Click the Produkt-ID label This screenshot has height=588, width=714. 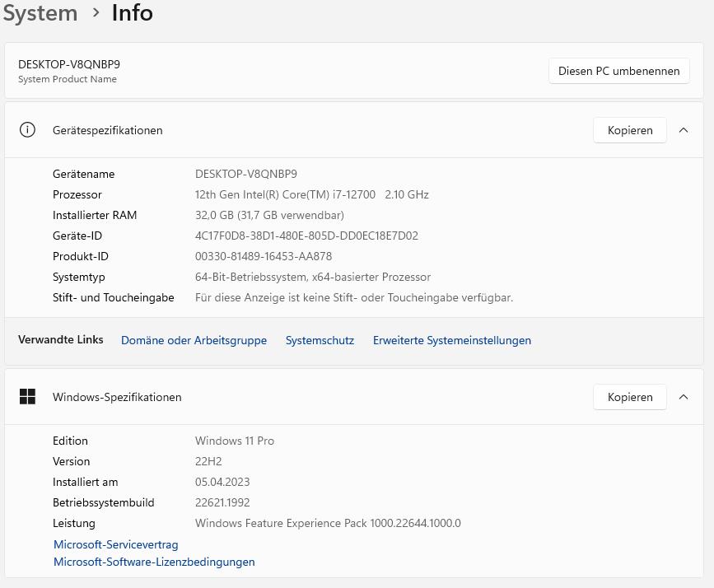click(81, 256)
